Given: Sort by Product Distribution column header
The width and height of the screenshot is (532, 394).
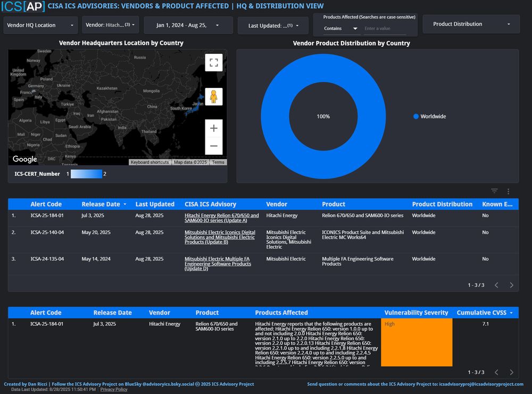Looking at the screenshot, I should coord(442,204).
